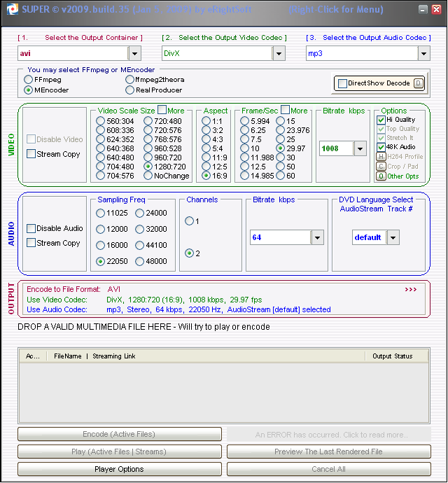The width and height of the screenshot is (448, 483).
Task: Minimize the SUPER window
Action: pos(423,10)
